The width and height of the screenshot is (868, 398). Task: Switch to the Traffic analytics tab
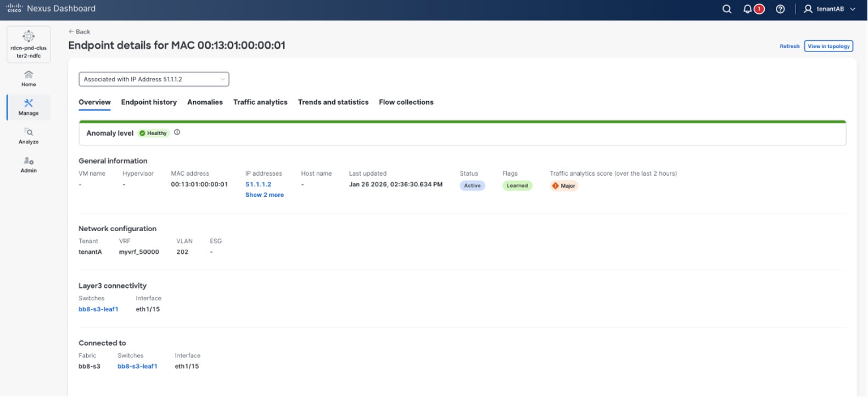tap(260, 102)
